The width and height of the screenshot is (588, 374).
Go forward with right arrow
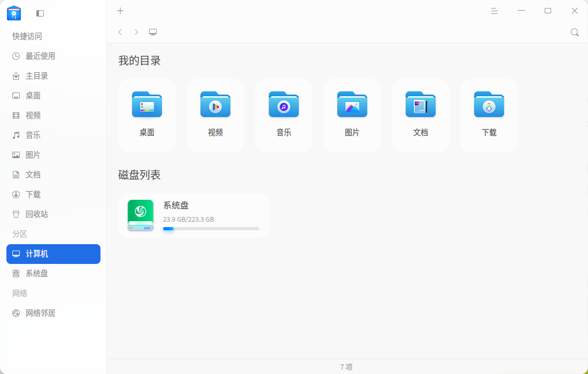[x=136, y=32]
